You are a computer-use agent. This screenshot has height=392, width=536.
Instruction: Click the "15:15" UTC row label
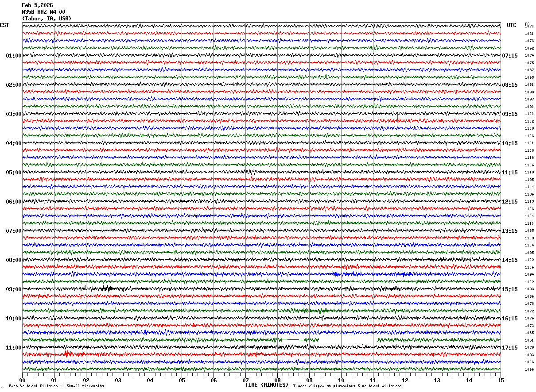510,289
